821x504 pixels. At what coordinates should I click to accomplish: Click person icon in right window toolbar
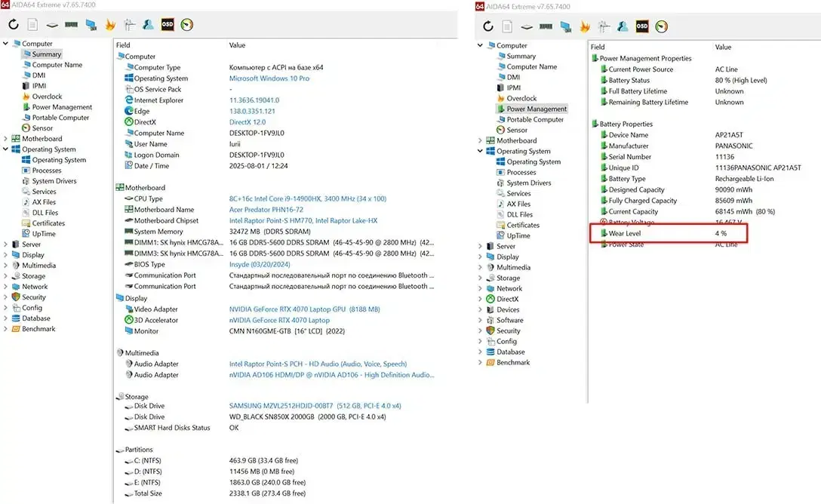pyautogui.click(x=623, y=26)
